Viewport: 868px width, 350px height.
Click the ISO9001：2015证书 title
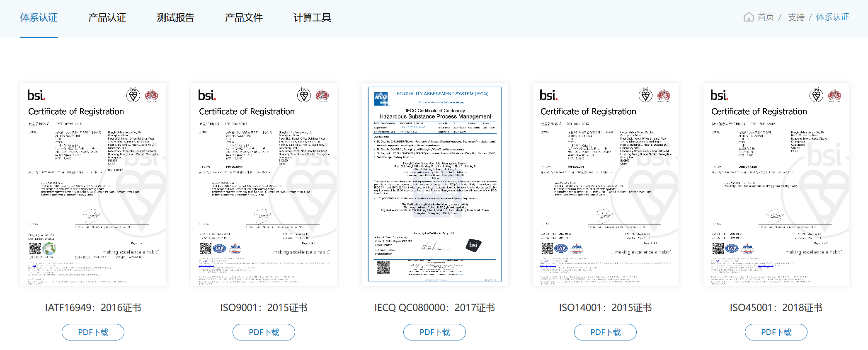(x=264, y=308)
